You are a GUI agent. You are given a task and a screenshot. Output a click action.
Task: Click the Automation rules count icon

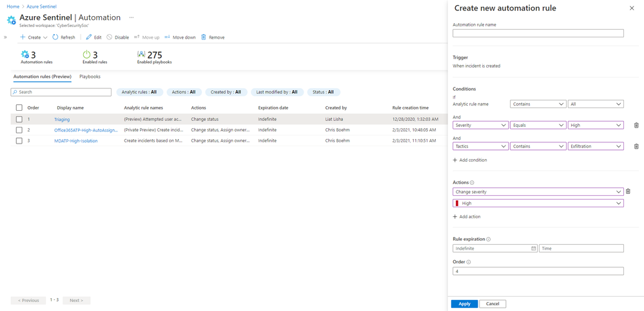point(25,54)
